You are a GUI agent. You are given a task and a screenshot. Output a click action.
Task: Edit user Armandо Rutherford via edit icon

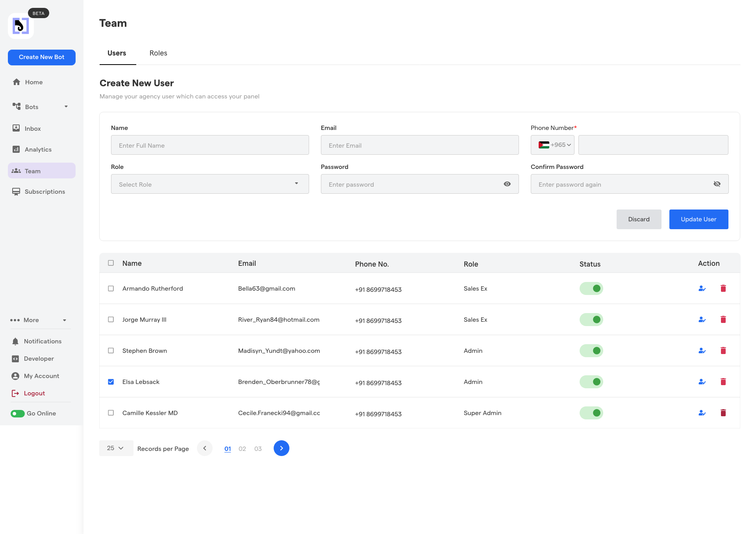pyautogui.click(x=702, y=289)
